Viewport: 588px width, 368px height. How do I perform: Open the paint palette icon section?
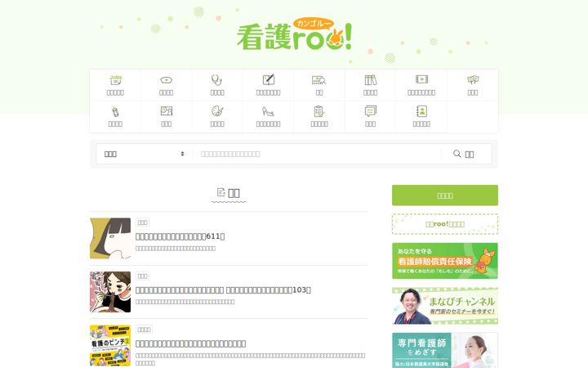tap(217, 111)
